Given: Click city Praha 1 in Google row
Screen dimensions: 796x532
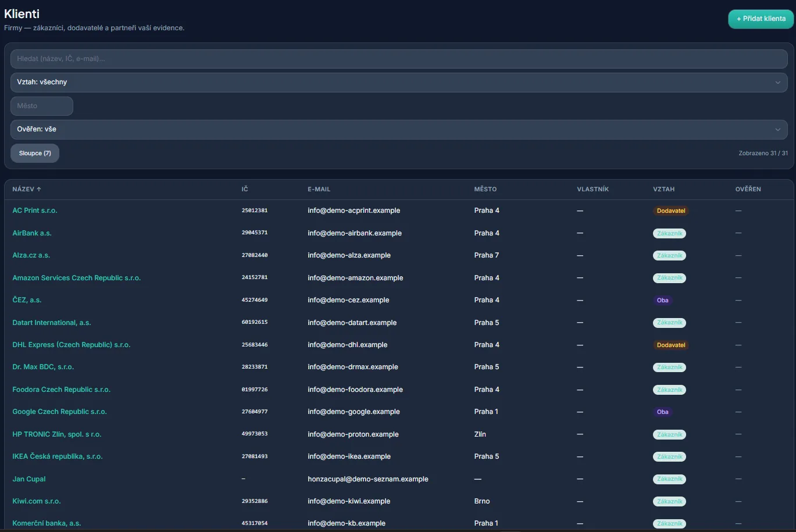Looking at the screenshot, I should click(x=486, y=412).
